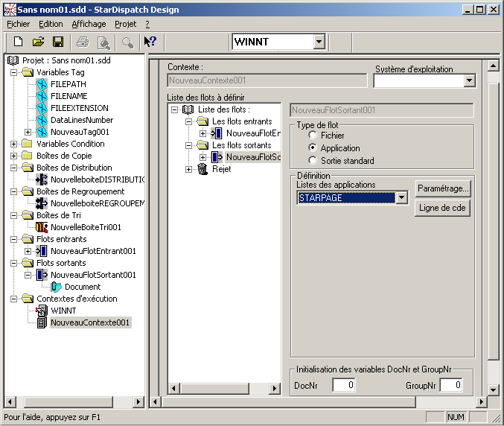Click the DocNr input field
Viewport: 504px width, 426px height.
[x=343, y=385]
